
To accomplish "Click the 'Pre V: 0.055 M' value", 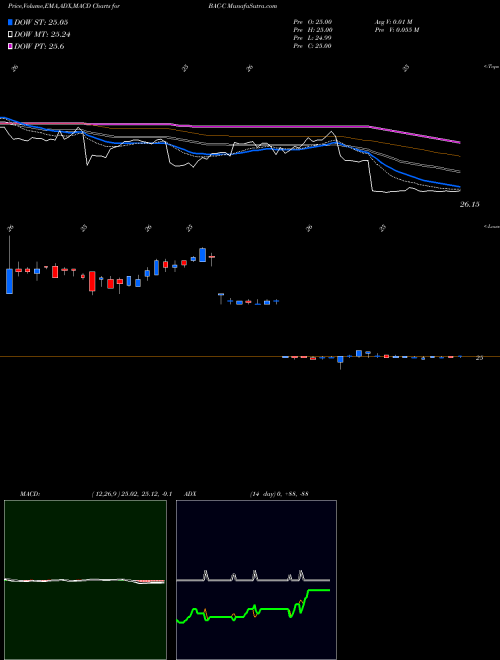I will tap(398, 30).
